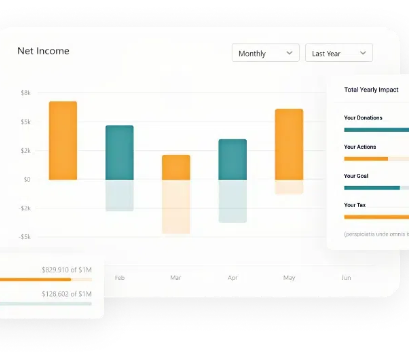Open the Last Year dropdown
The width and height of the screenshot is (409, 360).
[x=339, y=53]
